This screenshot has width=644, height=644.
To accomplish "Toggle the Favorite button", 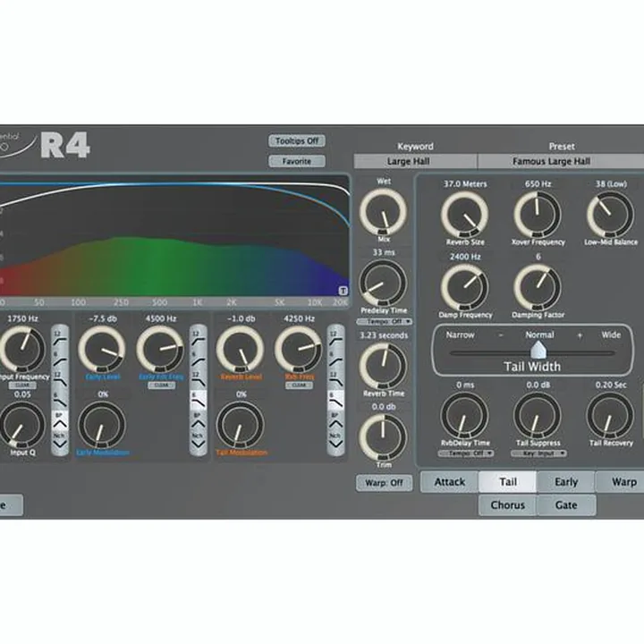I will 297,161.
